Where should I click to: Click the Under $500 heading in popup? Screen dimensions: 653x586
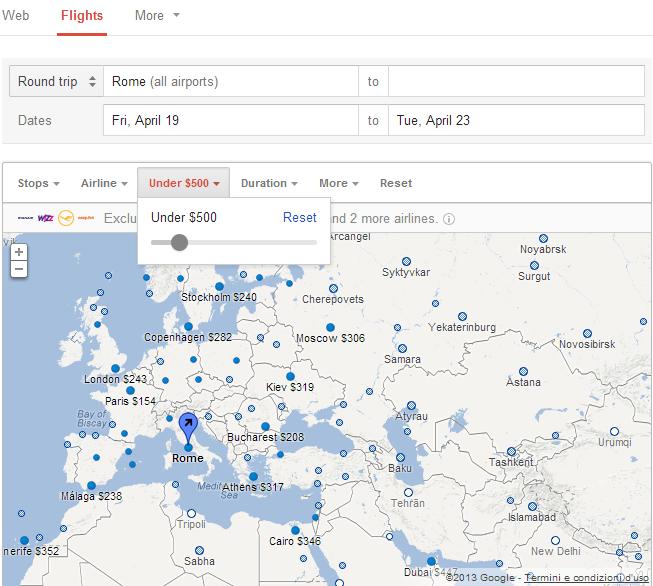click(184, 217)
